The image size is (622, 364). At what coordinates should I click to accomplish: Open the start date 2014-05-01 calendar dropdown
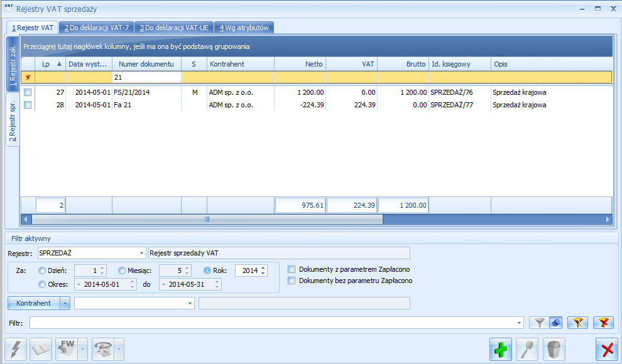click(79, 284)
